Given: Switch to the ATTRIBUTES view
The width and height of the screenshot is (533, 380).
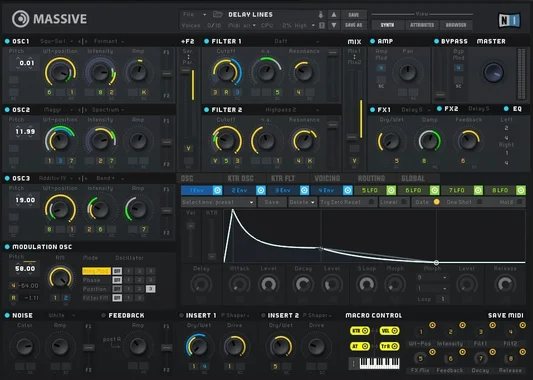Looking at the screenshot, I should [422, 25].
